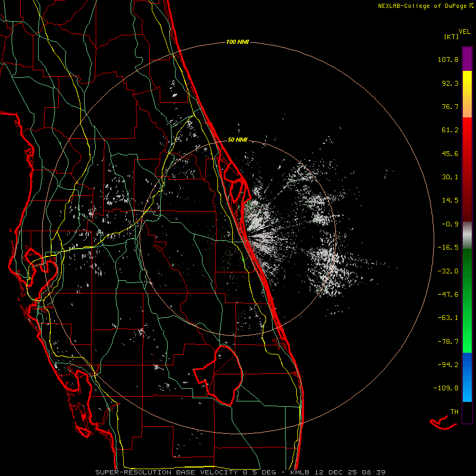Click the 12 DEC 25 date in the caption
This screenshot has height=476, width=476.
[x=337, y=472]
